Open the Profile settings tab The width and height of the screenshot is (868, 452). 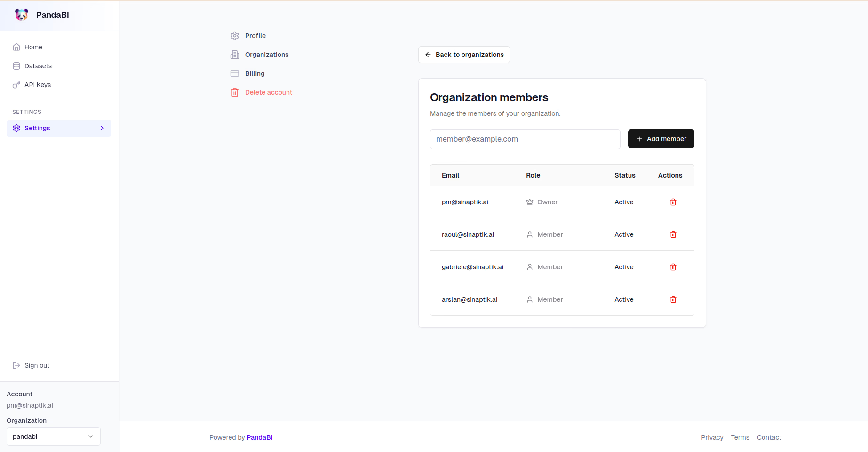pos(255,36)
